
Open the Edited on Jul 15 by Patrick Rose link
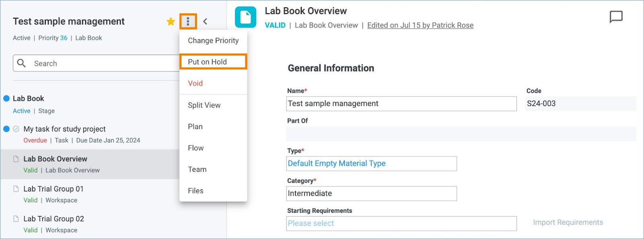[420, 25]
